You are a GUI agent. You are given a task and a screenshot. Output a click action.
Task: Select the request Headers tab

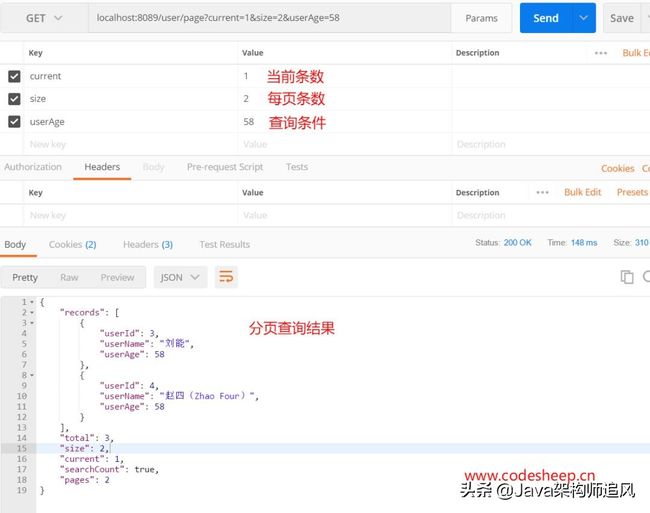[x=102, y=167]
